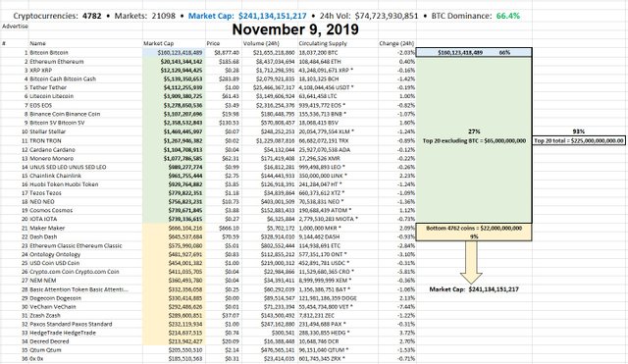
Task: Select the Binance Coin Binance Coin cell
Action: (x=65, y=114)
